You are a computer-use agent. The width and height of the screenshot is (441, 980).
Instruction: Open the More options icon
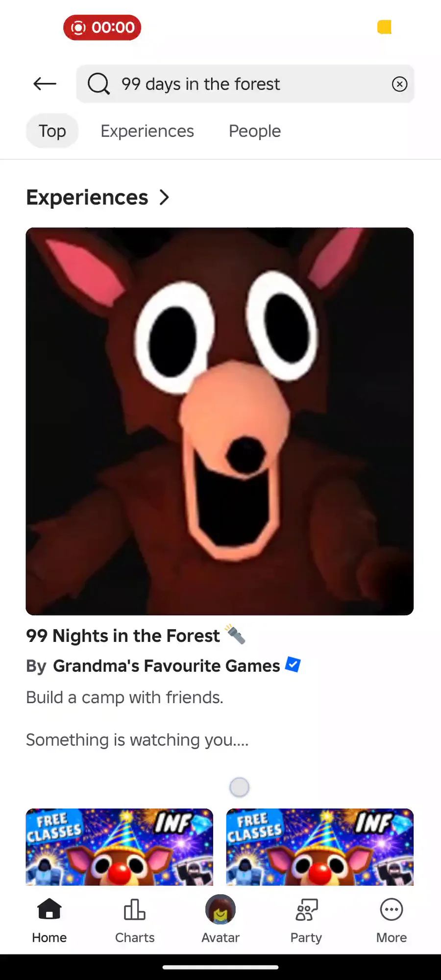pyautogui.click(x=392, y=909)
